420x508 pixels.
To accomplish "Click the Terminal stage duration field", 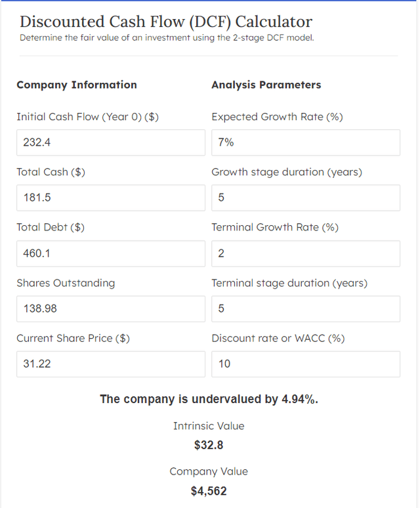I will pos(305,308).
